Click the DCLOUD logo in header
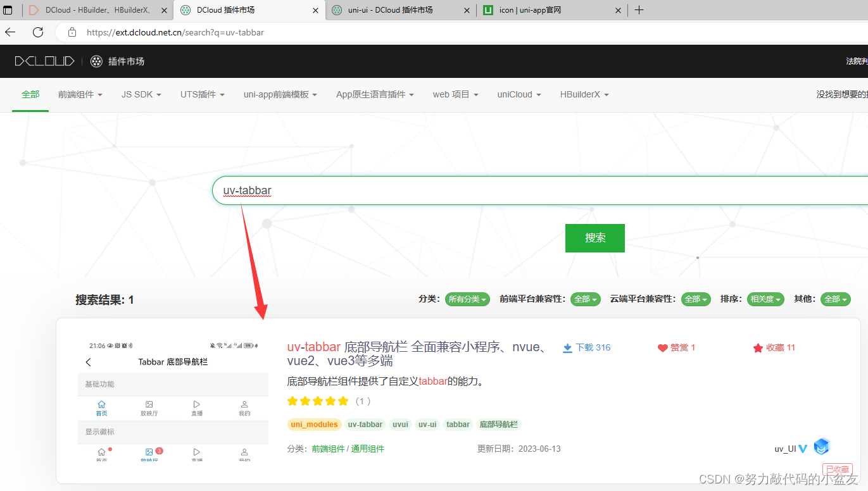 pos(44,61)
